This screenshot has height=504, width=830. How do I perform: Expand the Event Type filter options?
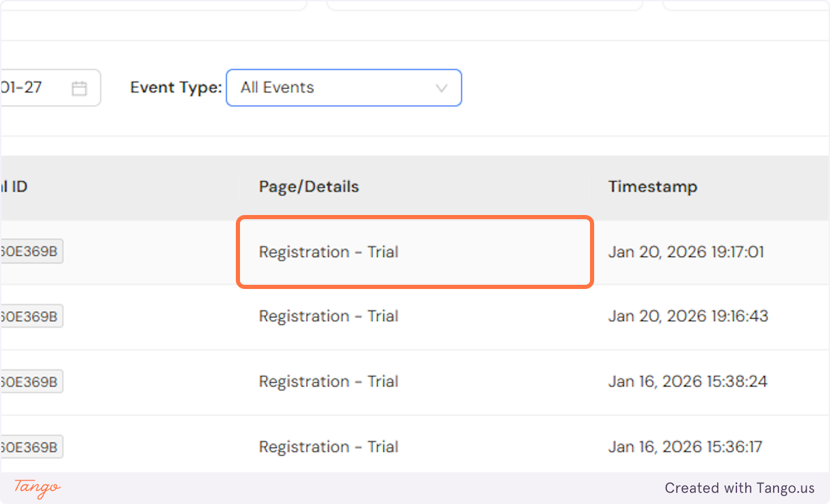(344, 88)
